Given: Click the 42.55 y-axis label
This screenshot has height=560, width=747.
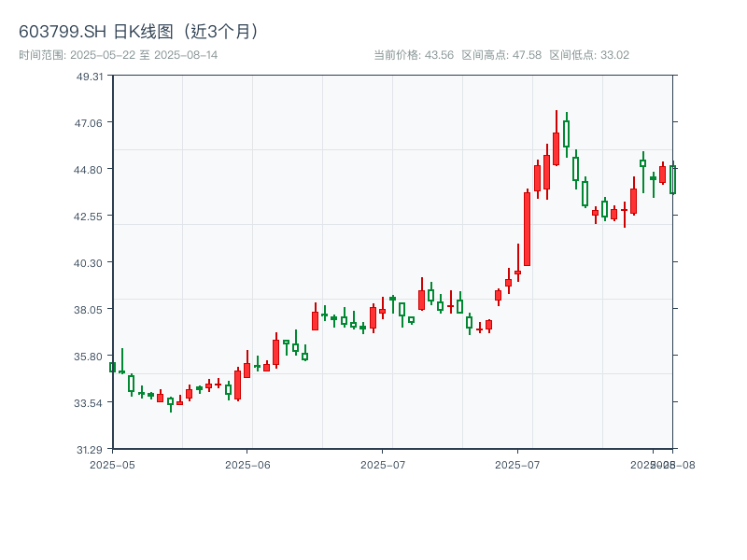Looking at the screenshot, I should (x=88, y=217).
